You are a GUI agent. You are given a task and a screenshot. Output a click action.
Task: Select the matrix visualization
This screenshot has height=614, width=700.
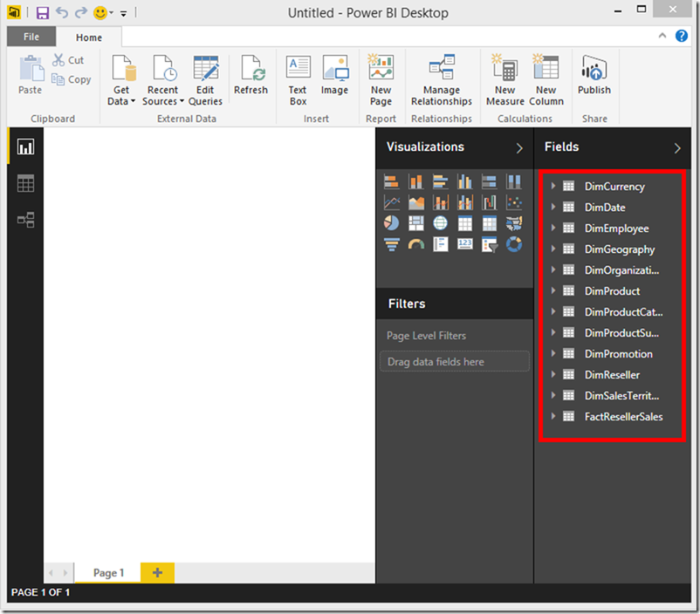click(490, 223)
